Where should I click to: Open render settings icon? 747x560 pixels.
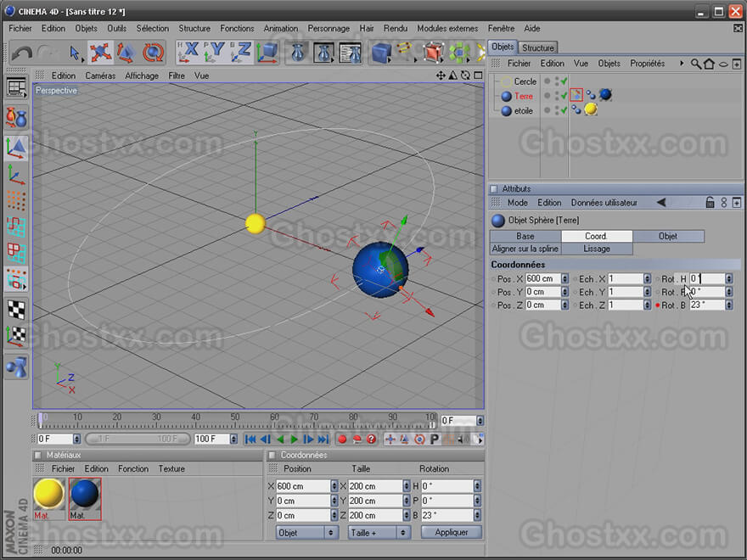coord(350,53)
